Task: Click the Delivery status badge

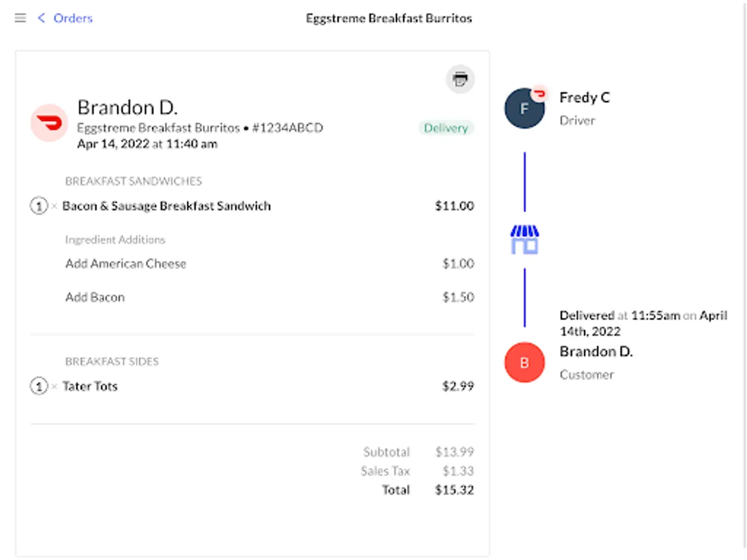Action: click(446, 128)
